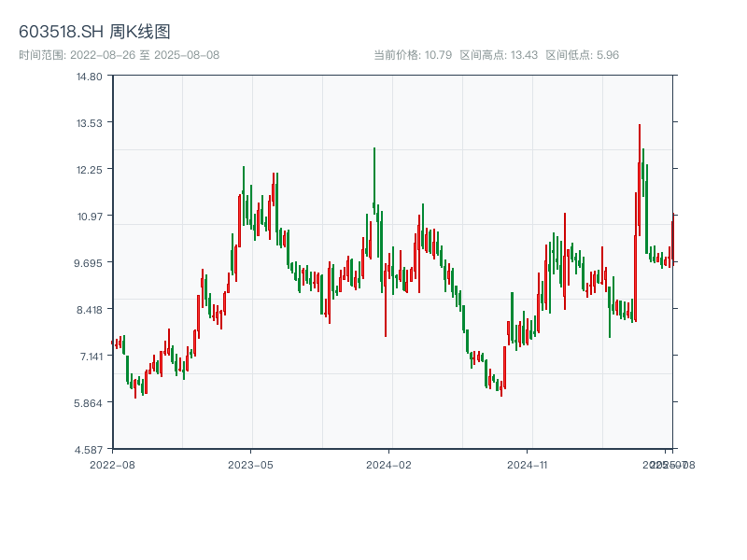This screenshot has width=747, height=560.
Task: Select the tallest red candlestick near 13.43
Action: click(x=640, y=180)
